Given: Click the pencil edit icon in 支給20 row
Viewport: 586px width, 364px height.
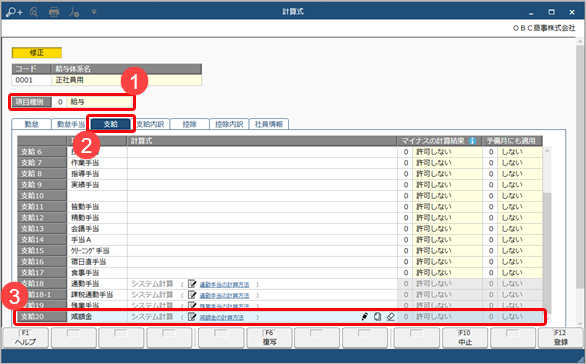Looking at the screenshot, I should click(x=364, y=317).
